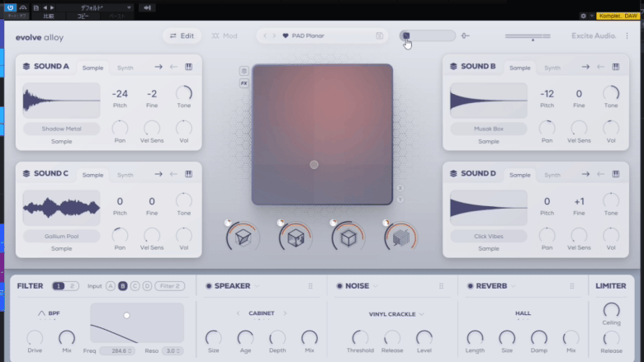
Task: Switch Sound A to the Synth tab
Action: pyautogui.click(x=125, y=68)
